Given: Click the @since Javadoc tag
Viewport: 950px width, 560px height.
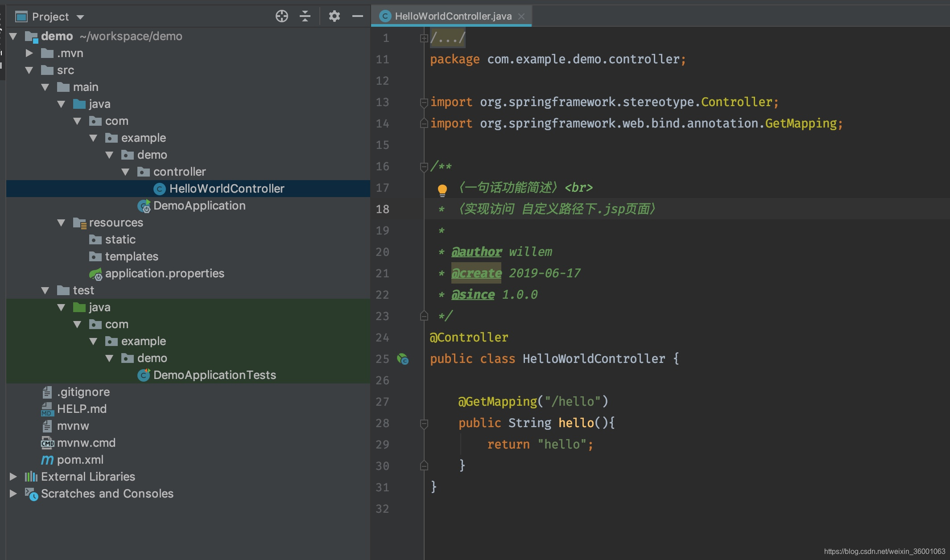Looking at the screenshot, I should click(473, 295).
